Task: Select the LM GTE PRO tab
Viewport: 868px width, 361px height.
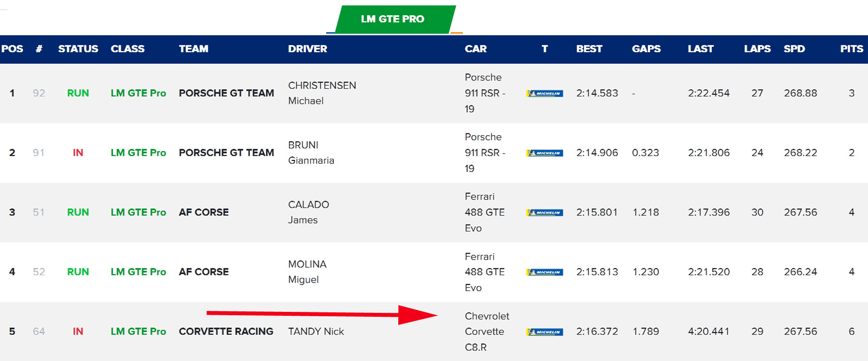Action: [x=392, y=19]
